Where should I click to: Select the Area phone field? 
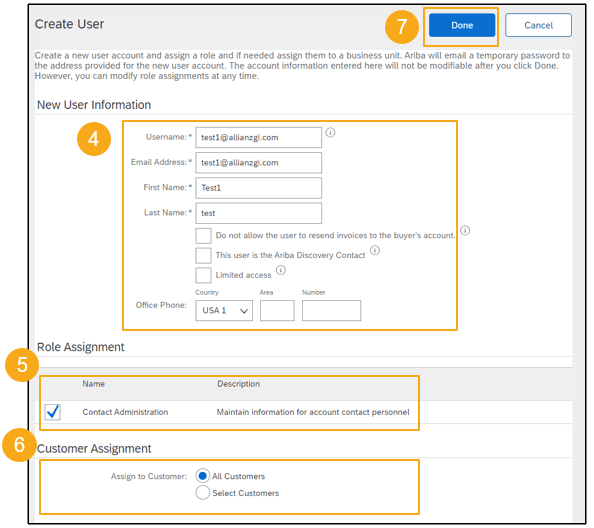tap(277, 311)
